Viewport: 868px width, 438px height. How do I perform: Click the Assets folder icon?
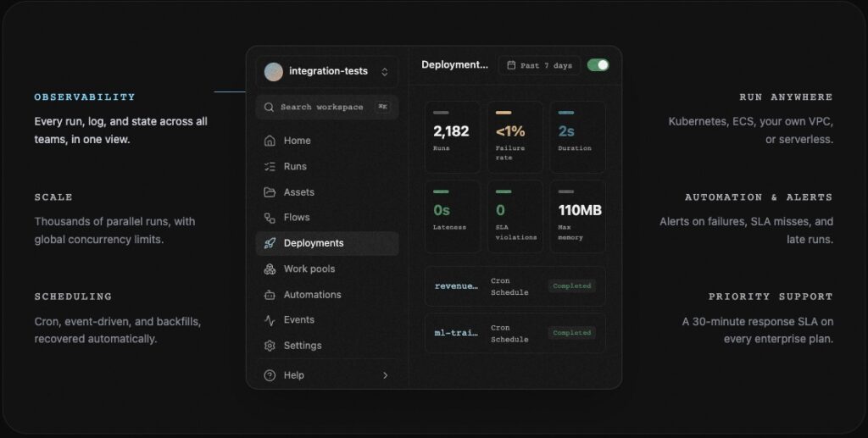coord(270,192)
